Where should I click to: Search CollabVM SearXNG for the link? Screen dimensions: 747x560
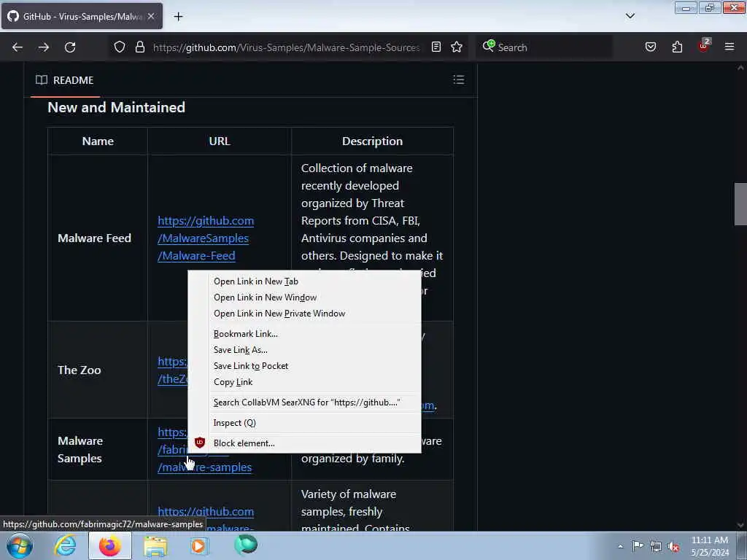(x=306, y=402)
